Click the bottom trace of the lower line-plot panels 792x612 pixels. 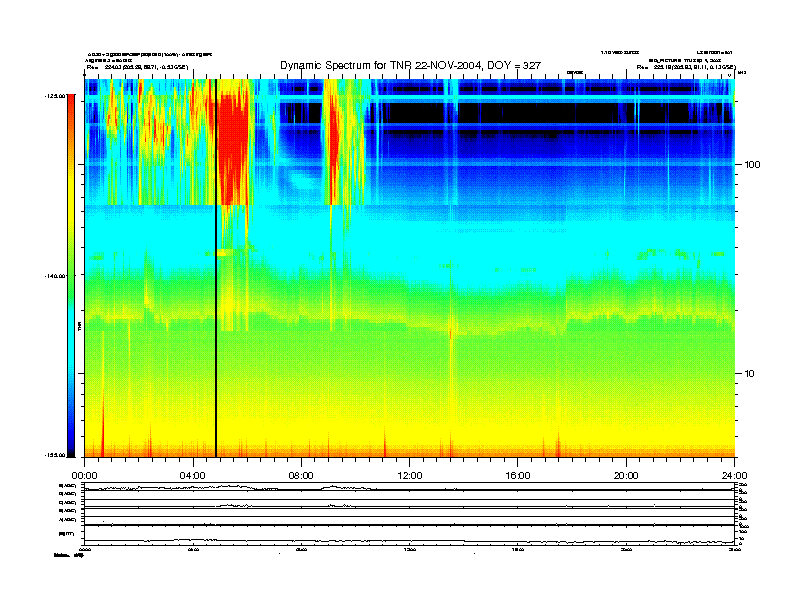coord(410,541)
